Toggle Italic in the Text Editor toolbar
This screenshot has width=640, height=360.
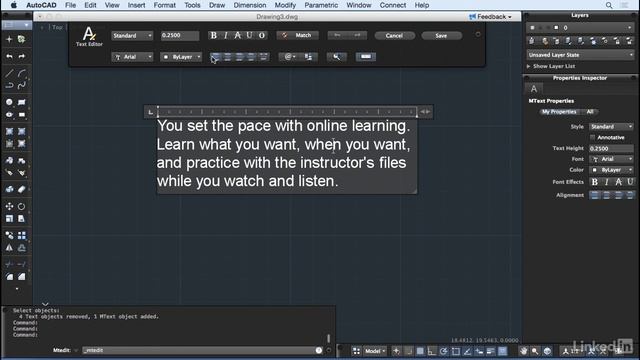pos(226,36)
